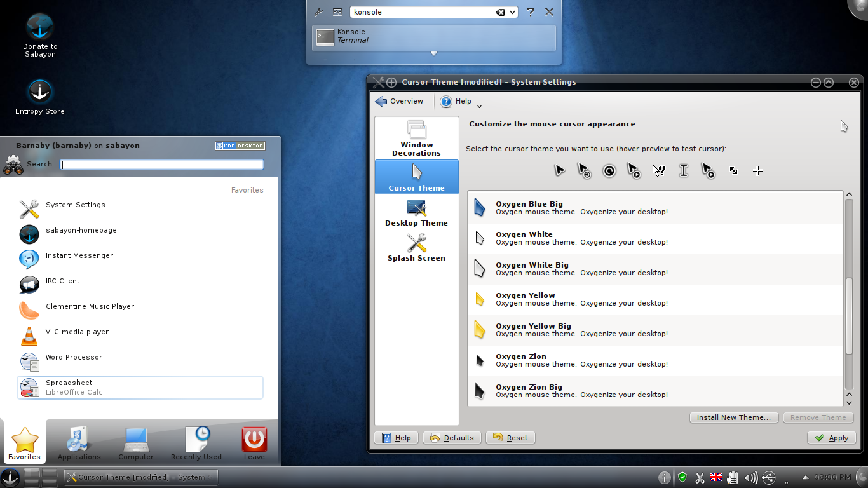Launch VLC media player
This screenshot has width=868, height=488.
[x=140, y=335]
